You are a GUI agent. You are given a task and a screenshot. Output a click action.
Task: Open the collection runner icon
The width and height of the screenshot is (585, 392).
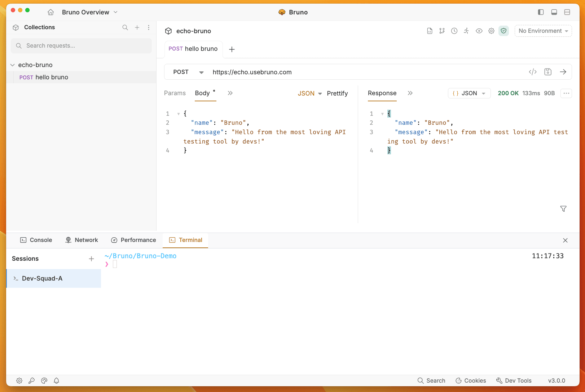click(466, 31)
